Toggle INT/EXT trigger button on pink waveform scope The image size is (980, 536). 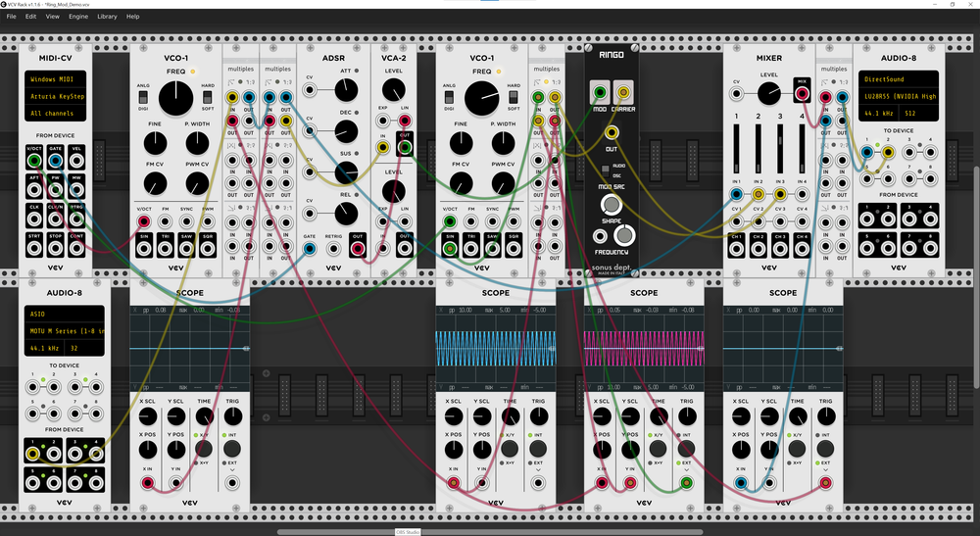point(686,448)
